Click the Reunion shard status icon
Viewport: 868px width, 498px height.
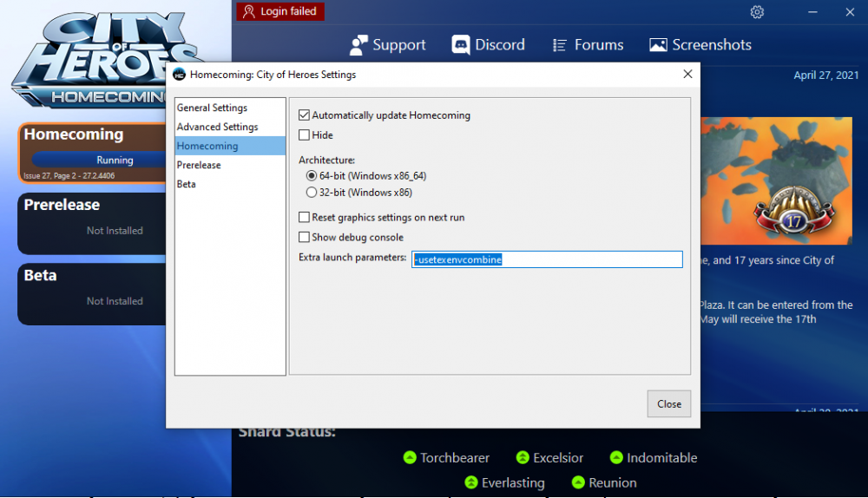579,482
